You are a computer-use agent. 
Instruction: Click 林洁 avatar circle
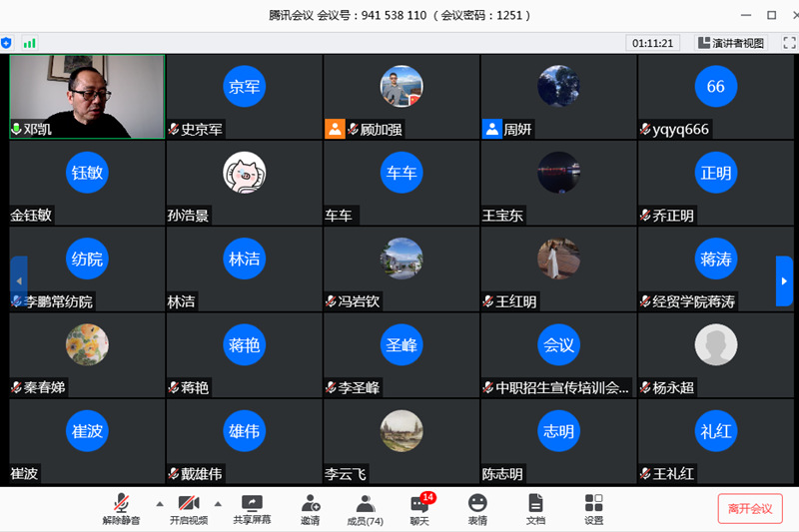tap(244, 259)
